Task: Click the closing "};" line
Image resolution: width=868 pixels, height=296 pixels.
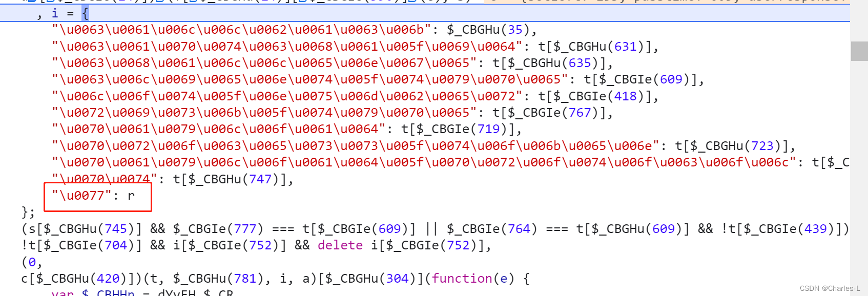Action: click(x=28, y=212)
